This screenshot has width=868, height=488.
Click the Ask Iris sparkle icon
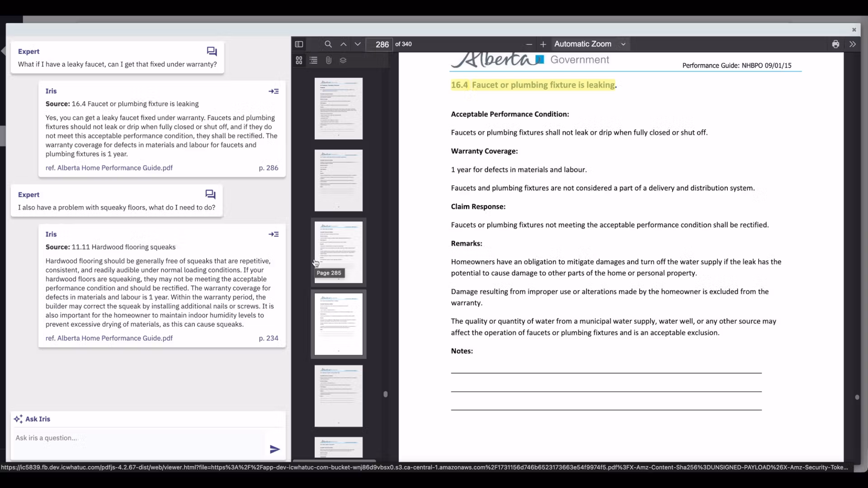pos(18,419)
